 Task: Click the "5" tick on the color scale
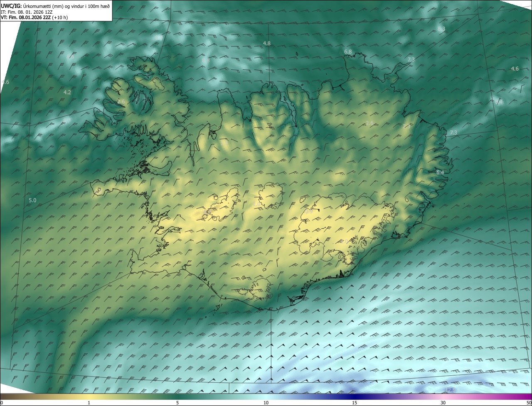click(x=177, y=403)
